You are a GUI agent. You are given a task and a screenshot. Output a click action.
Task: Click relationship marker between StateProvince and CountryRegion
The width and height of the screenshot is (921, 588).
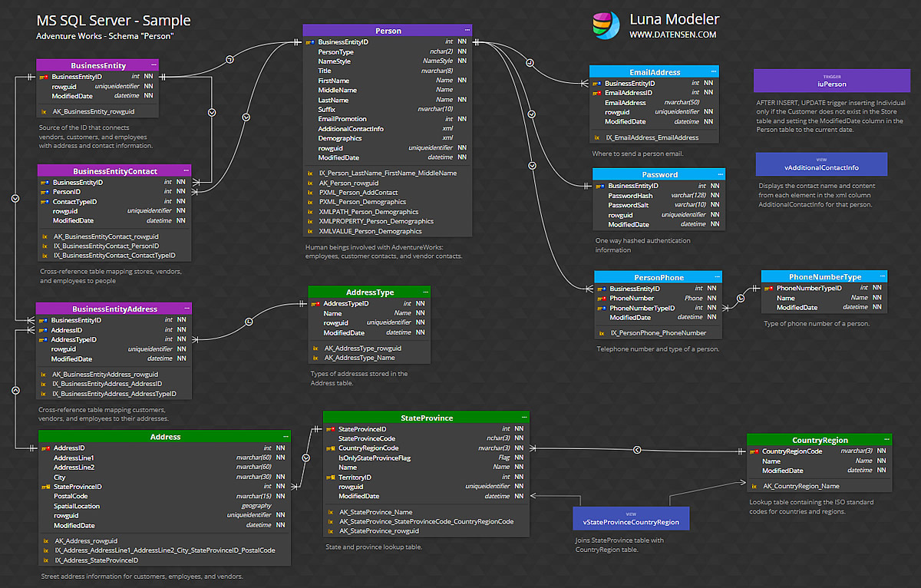pos(635,449)
